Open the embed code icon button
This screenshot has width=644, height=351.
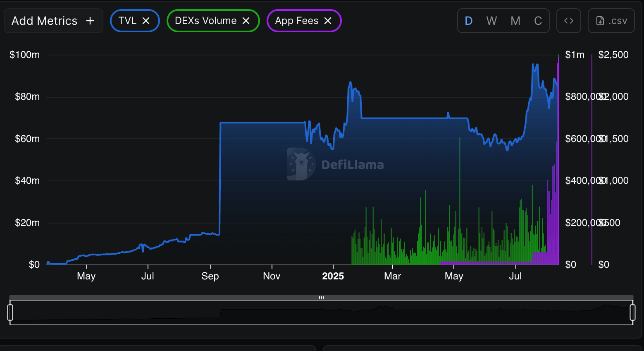click(x=569, y=21)
